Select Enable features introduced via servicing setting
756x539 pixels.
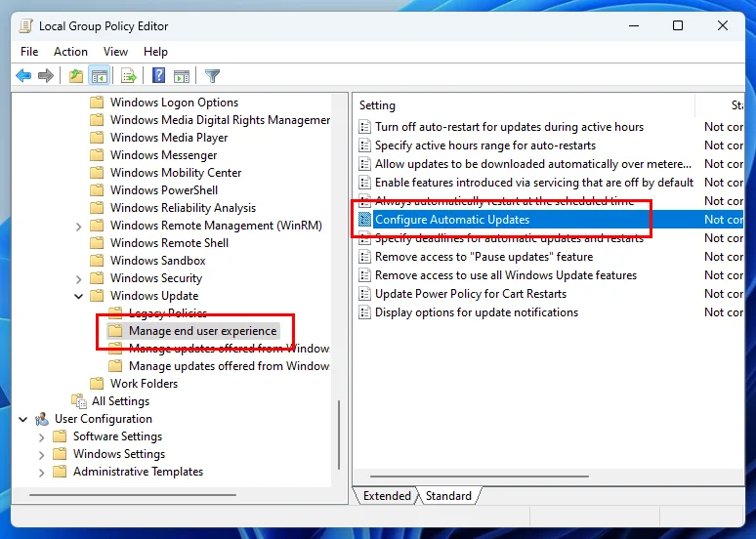point(533,183)
